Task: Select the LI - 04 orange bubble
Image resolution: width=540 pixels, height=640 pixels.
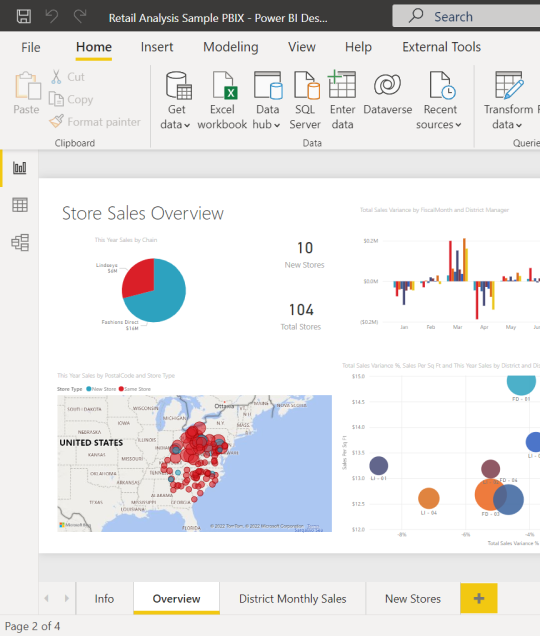Action: [429, 498]
